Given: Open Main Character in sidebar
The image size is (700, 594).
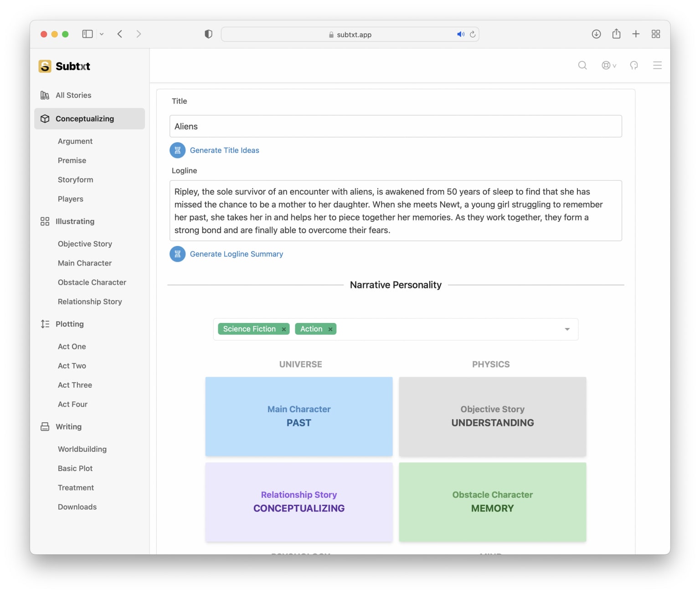Looking at the screenshot, I should 85,263.
